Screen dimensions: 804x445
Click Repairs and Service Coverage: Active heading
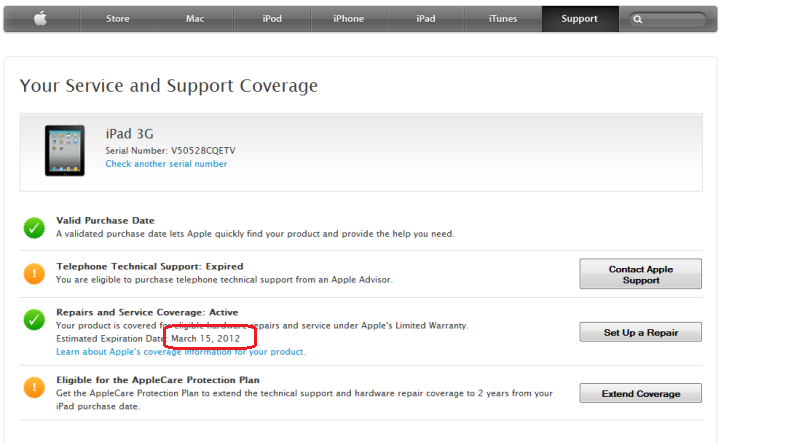(147, 312)
